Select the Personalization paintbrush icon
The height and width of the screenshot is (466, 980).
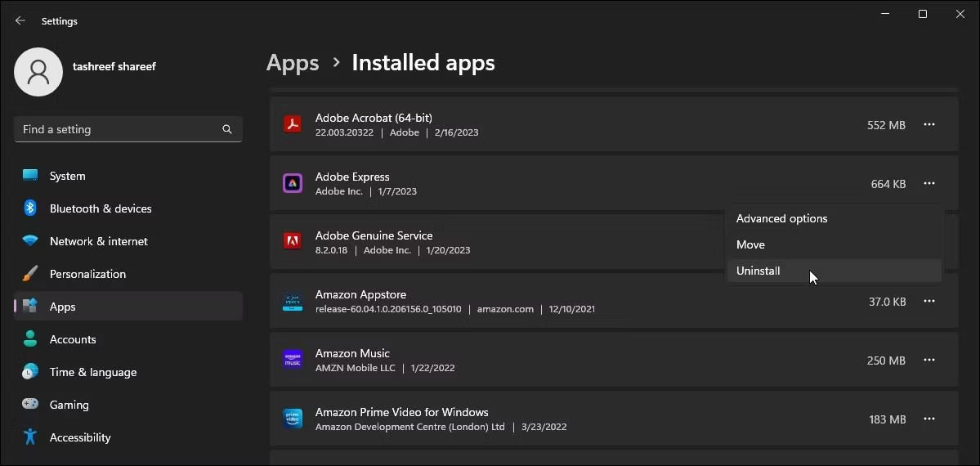click(30, 273)
